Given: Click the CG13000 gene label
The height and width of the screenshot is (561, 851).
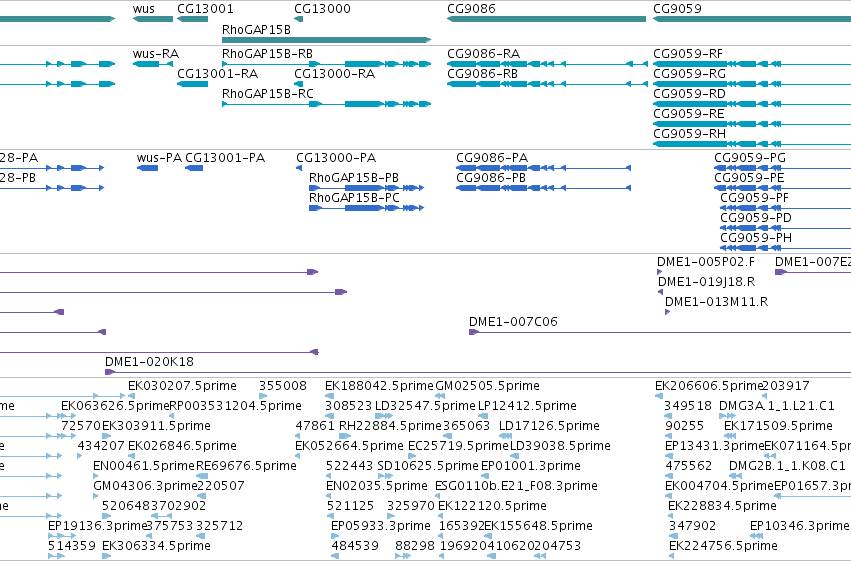Looking at the screenshot, I should tap(322, 9).
